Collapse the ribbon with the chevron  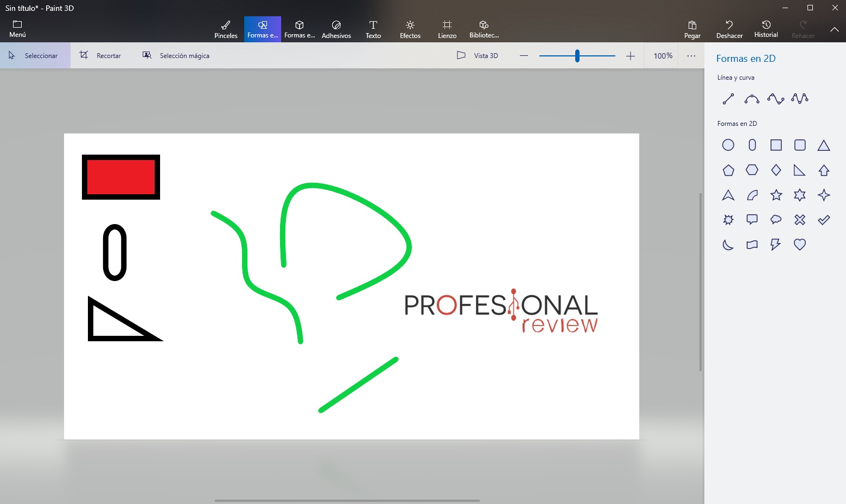click(x=835, y=29)
